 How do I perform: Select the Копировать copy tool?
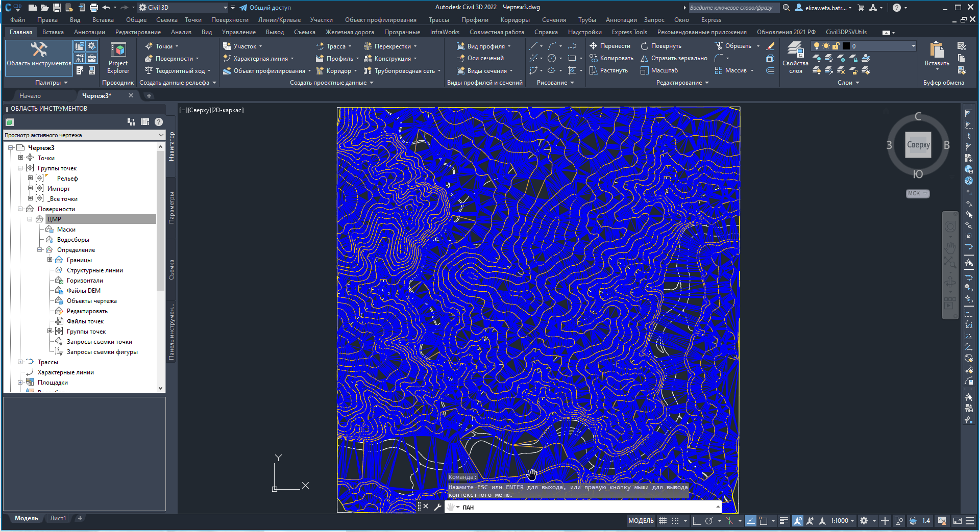pos(611,58)
